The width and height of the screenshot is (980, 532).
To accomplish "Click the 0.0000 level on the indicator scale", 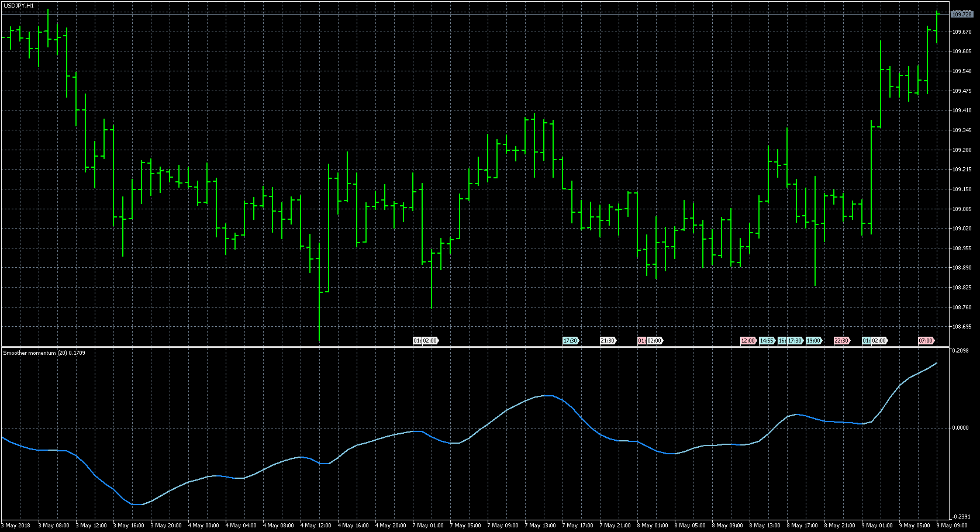I will [x=960, y=428].
